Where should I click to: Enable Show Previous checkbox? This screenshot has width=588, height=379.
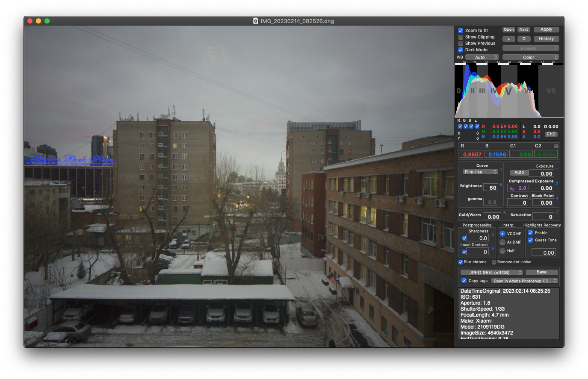coord(461,43)
